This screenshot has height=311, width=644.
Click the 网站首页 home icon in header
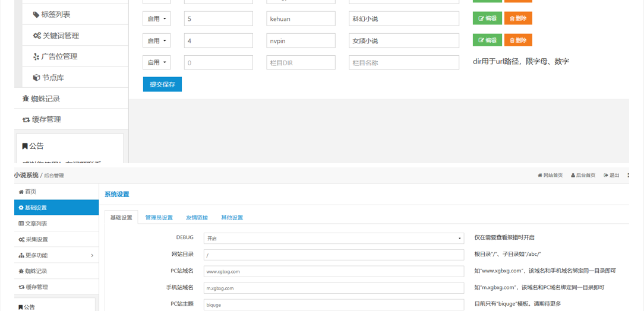[x=539, y=176]
